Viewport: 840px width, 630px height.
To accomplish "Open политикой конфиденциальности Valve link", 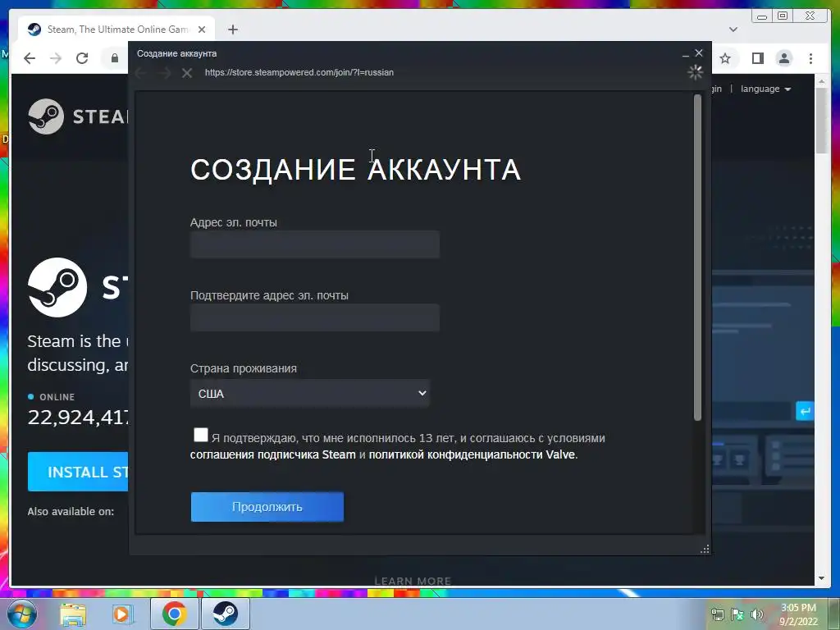I will pyautogui.click(x=472, y=454).
